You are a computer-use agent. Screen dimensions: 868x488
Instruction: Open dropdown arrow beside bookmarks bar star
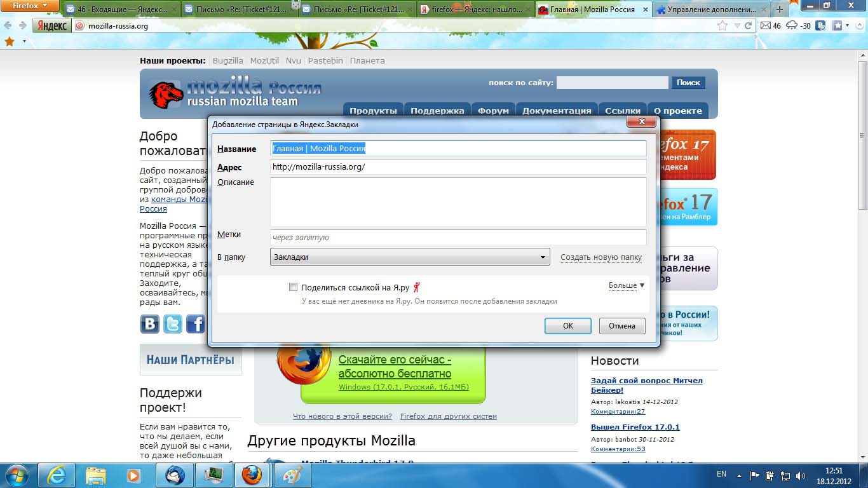pos(24,41)
